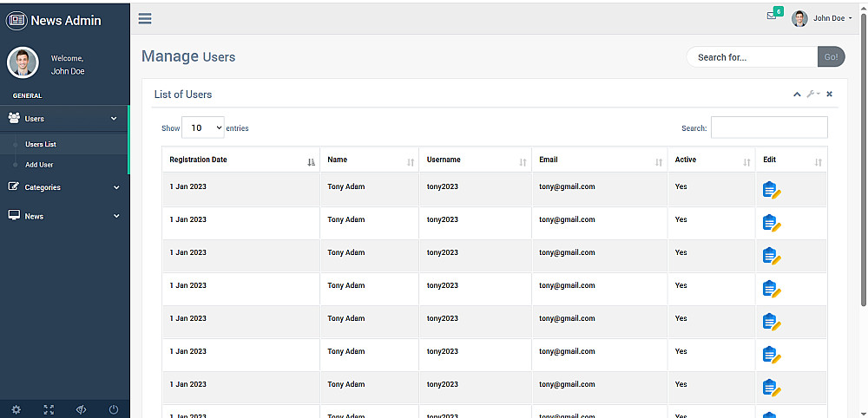The height and width of the screenshot is (418, 868).
Task: Click the page's vertical scrollbar
Action: point(863,173)
